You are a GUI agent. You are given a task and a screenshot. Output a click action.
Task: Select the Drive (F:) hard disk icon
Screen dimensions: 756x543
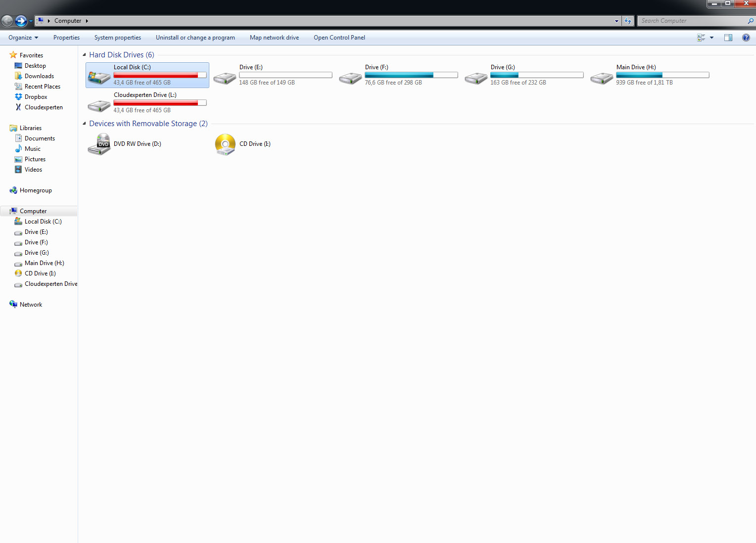point(350,78)
